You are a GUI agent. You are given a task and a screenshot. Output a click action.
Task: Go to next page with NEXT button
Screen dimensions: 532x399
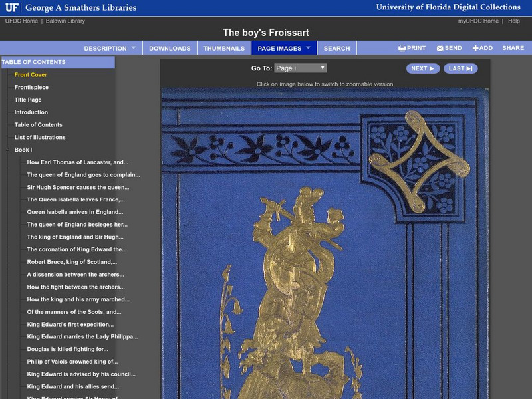click(423, 68)
